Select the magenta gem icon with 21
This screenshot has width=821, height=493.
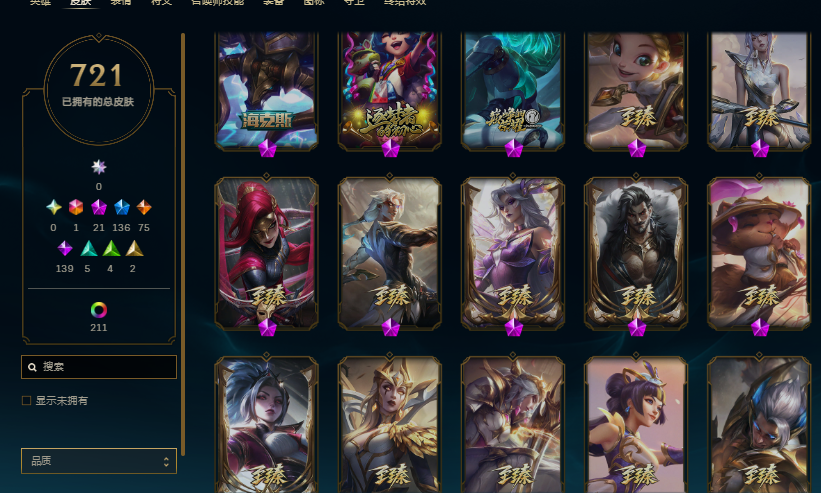(x=98, y=207)
